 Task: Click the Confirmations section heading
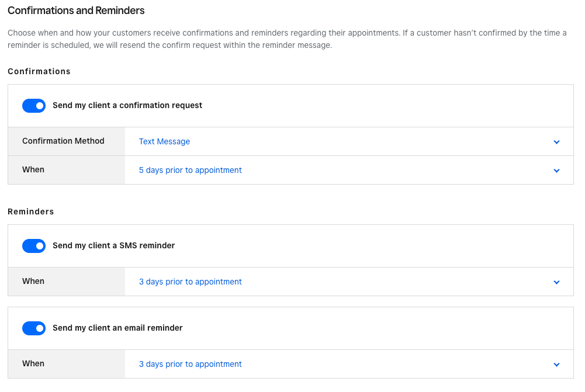[39, 71]
